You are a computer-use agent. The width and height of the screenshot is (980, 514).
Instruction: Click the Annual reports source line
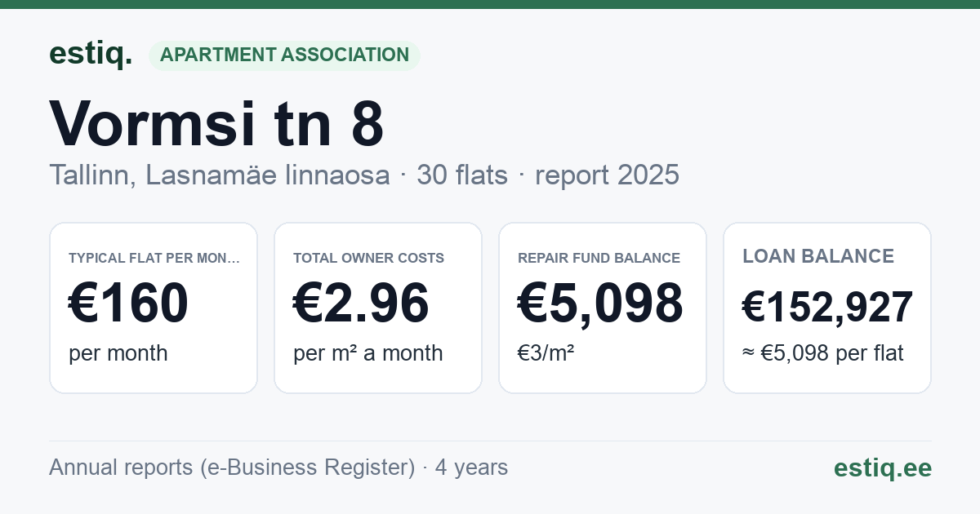(278, 467)
